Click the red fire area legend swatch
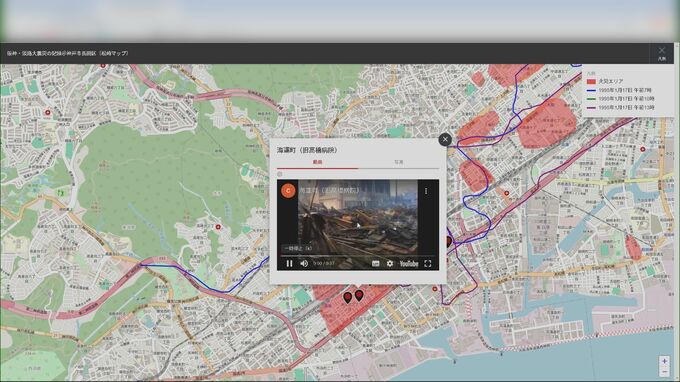This screenshot has height=382, width=680. coord(591,81)
